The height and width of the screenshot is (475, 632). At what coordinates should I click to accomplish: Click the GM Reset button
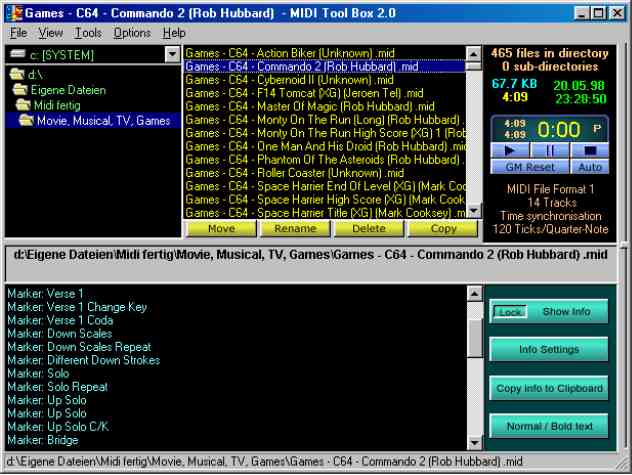(x=530, y=167)
